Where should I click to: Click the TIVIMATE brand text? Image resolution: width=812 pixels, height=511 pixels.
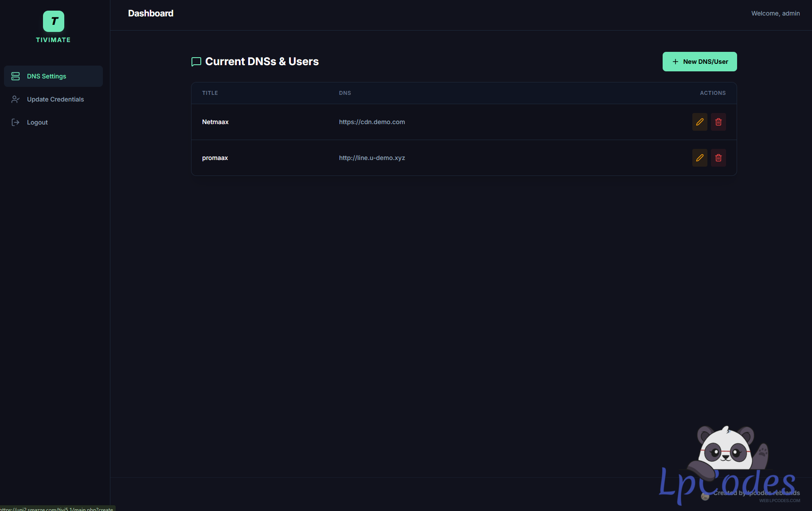tap(53, 40)
